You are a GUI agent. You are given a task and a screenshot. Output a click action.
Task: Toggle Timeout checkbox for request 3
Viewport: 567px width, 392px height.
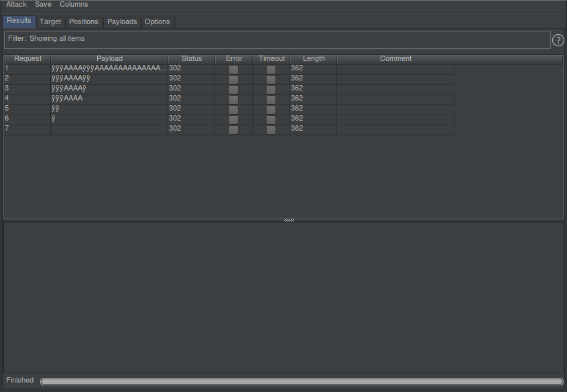coord(271,89)
